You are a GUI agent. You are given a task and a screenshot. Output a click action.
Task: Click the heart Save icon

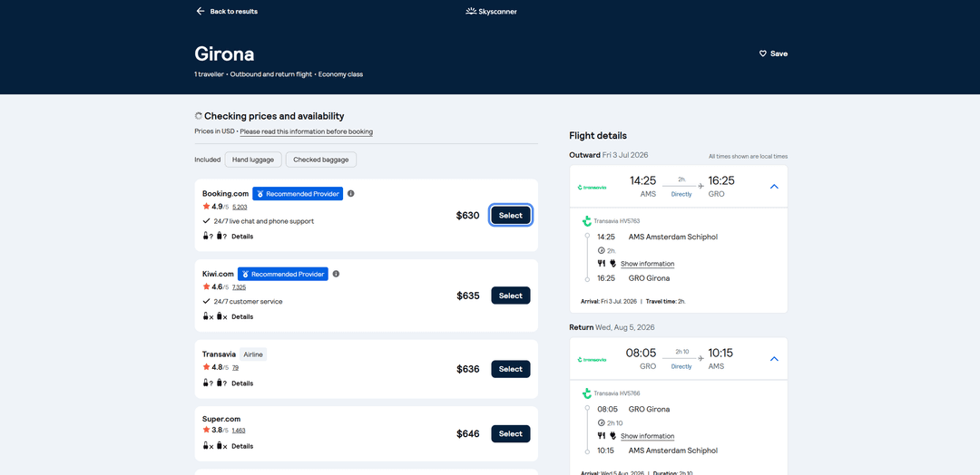click(762, 53)
